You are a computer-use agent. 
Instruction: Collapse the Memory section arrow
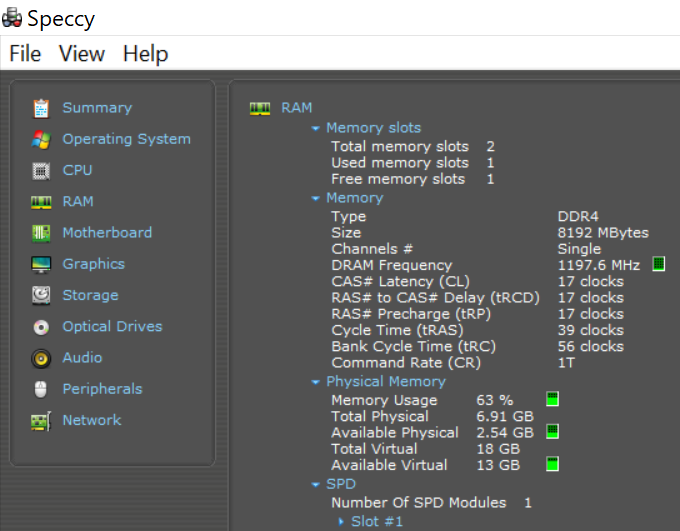tap(316, 199)
